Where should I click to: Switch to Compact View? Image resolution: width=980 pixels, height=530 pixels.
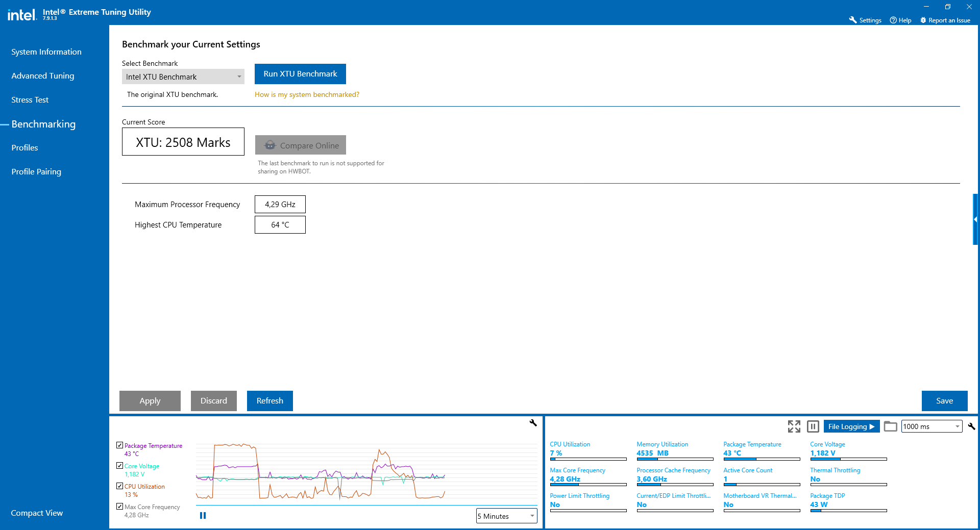click(37, 513)
